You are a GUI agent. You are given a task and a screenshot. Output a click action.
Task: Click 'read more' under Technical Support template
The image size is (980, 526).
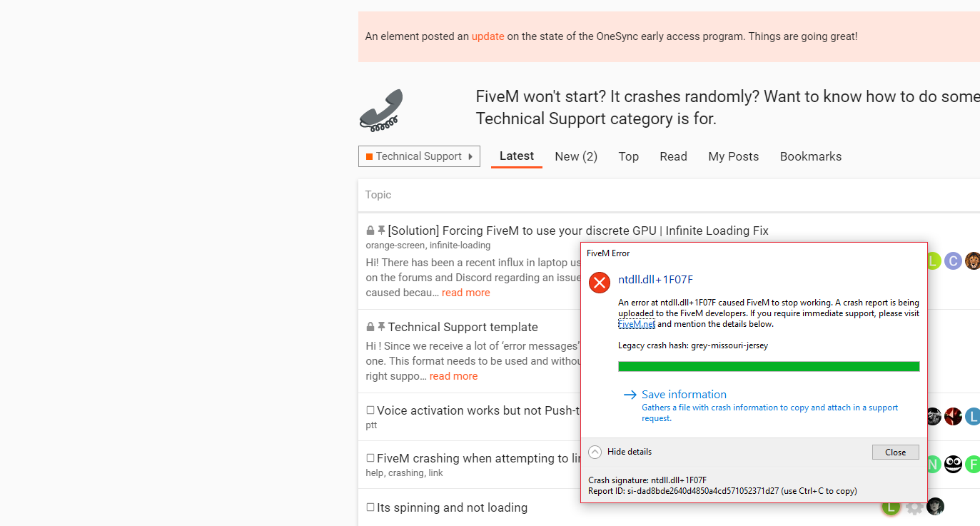[x=454, y=376]
